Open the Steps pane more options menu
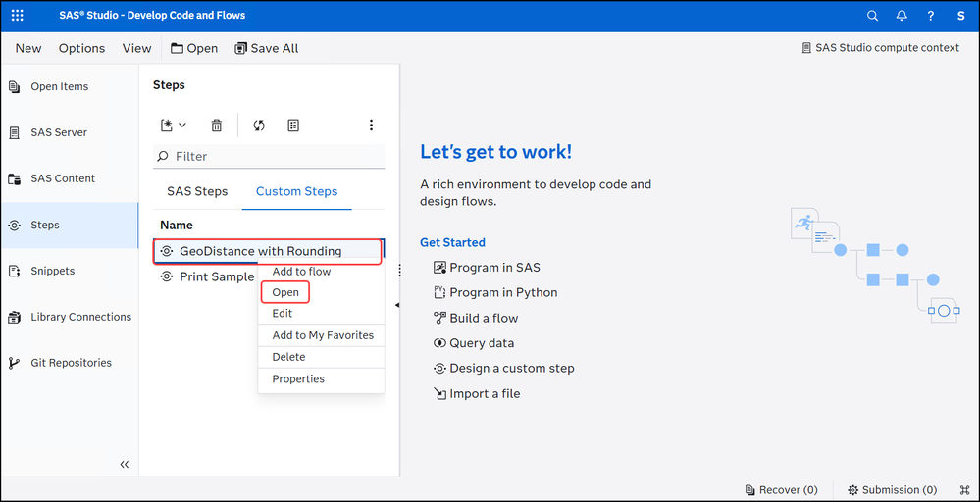This screenshot has height=502, width=980. pyautogui.click(x=371, y=125)
